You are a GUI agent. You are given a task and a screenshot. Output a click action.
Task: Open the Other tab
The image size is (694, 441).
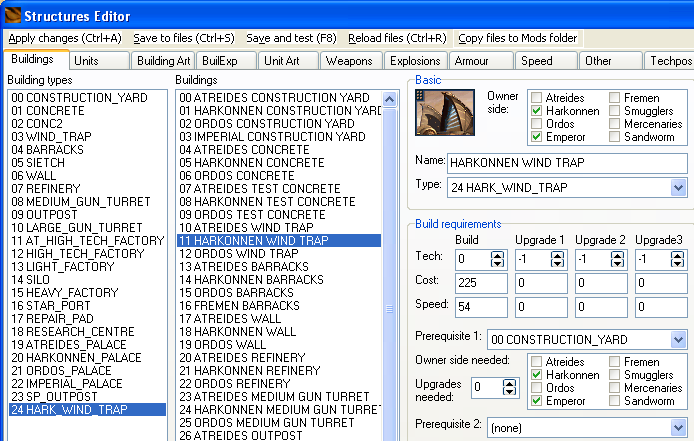611,61
